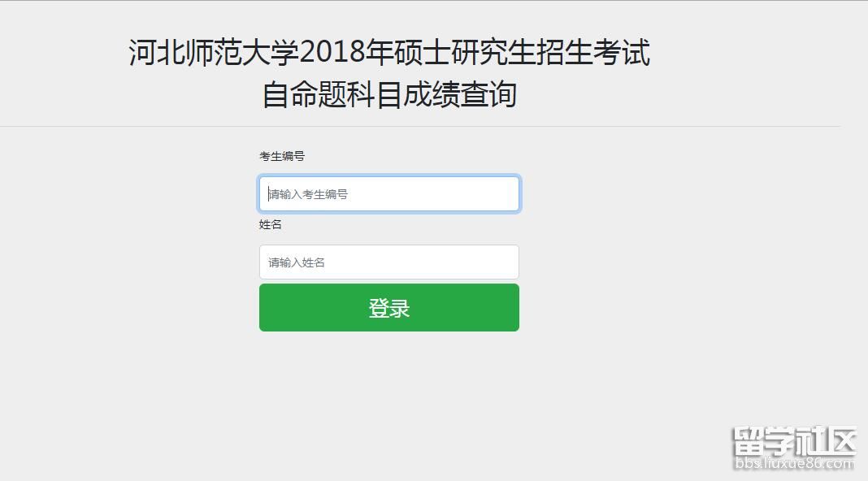Click the 登录 text on the green button
The image size is (868, 481).
click(x=389, y=309)
